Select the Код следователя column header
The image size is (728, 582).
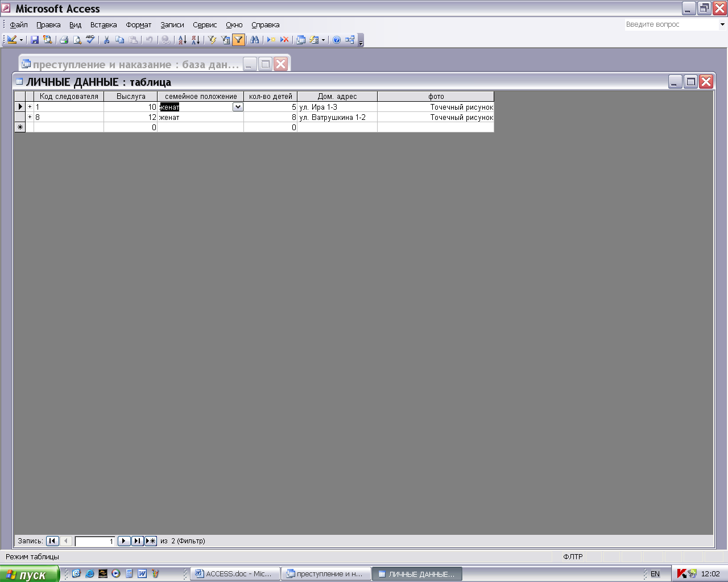[x=69, y=97]
